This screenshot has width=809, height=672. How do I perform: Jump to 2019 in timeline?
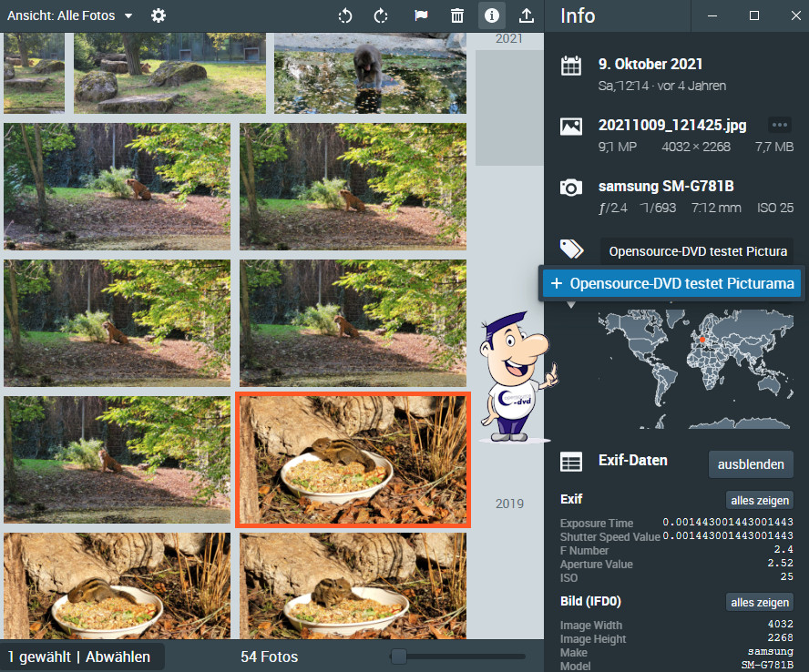pyautogui.click(x=509, y=504)
